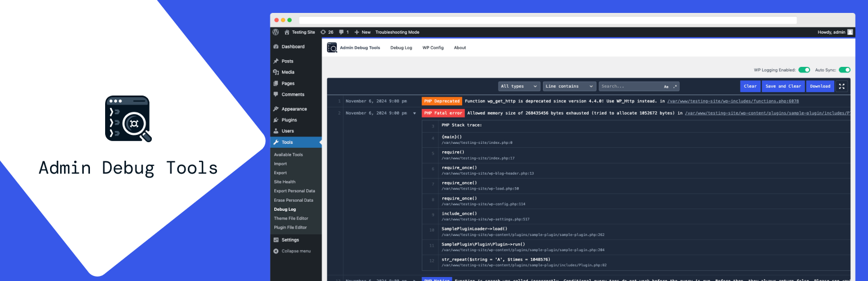868x281 pixels.
Task: Click the November 6, 2024 9:08 pm timestamp
Action: tap(376, 101)
